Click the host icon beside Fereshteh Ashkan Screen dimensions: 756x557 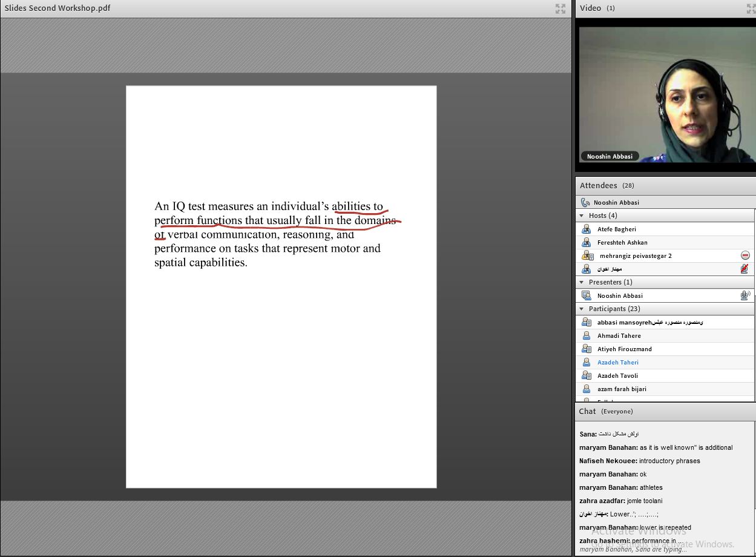[586, 242]
